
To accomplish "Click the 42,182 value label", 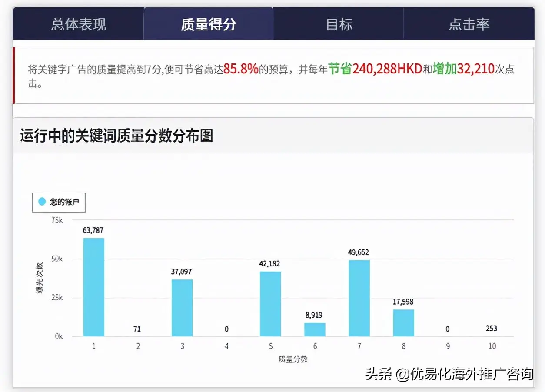I will pos(270,264).
